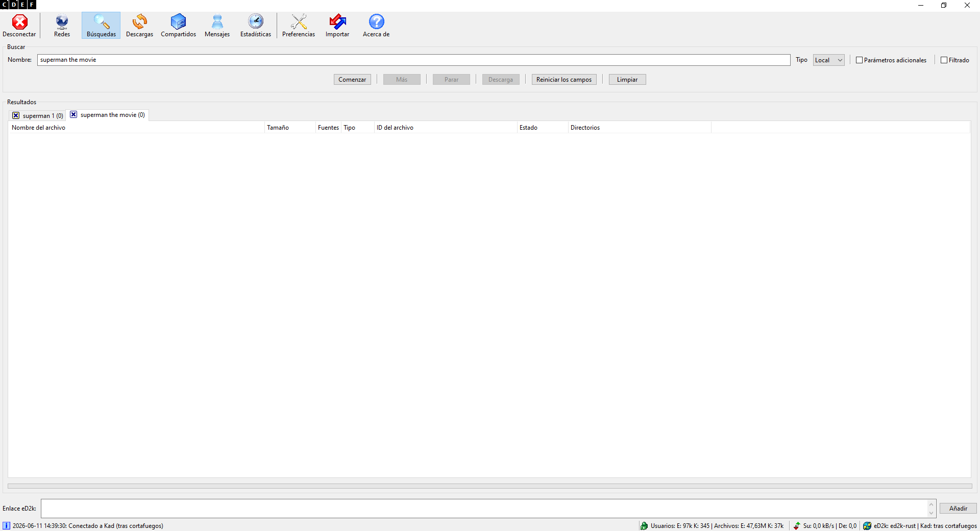
Task: Close the 'superman 1' results tab
Action: (x=16, y=115)
